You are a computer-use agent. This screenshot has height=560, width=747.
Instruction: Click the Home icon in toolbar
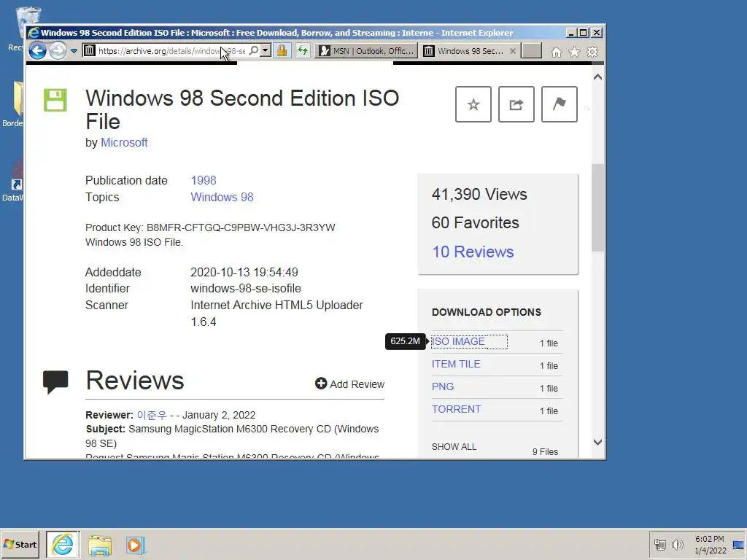[557, 52]
